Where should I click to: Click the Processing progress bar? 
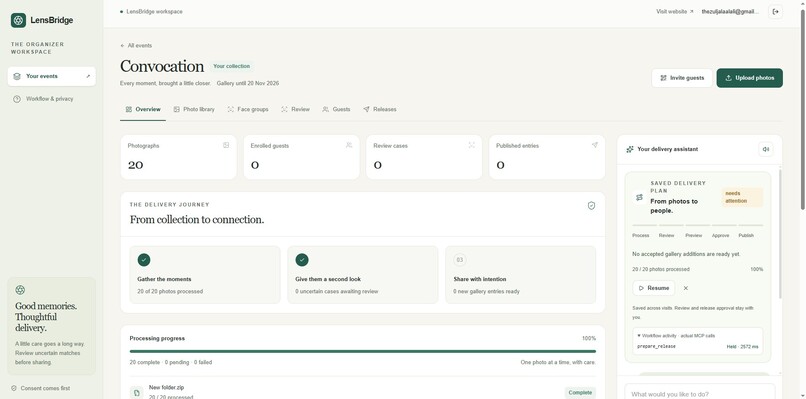(363, 352)
